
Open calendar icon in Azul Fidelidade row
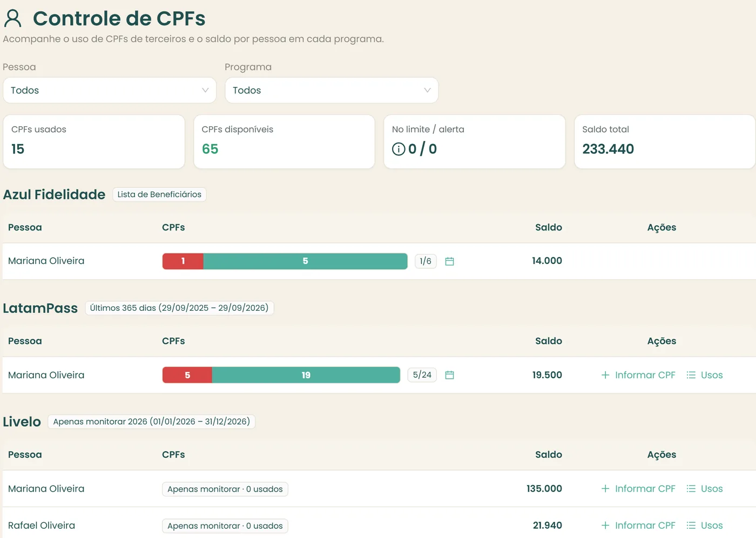(x=449, y=261)
